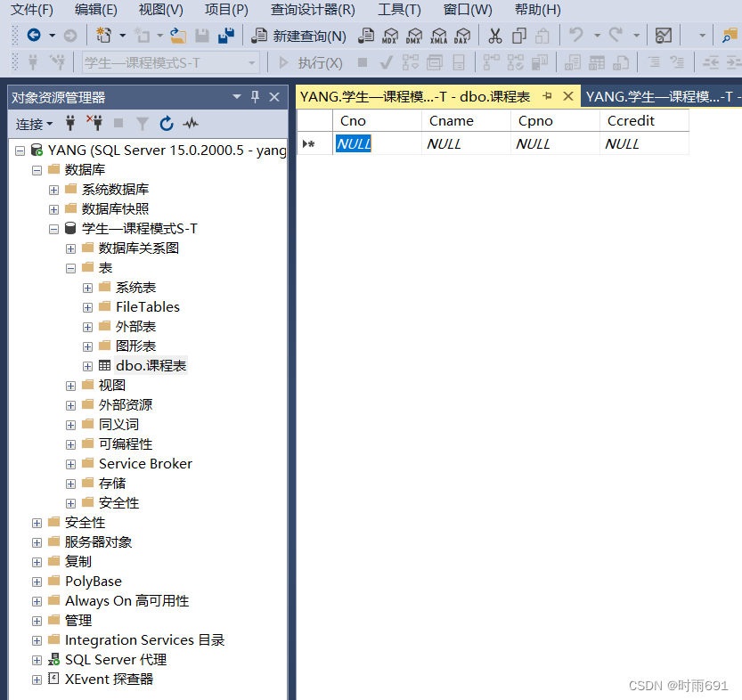Viewport: 742px width, 700px height.
Task: Click the NULL cell under Cpno
Action: pyautogui.click(x=555, y=143)
